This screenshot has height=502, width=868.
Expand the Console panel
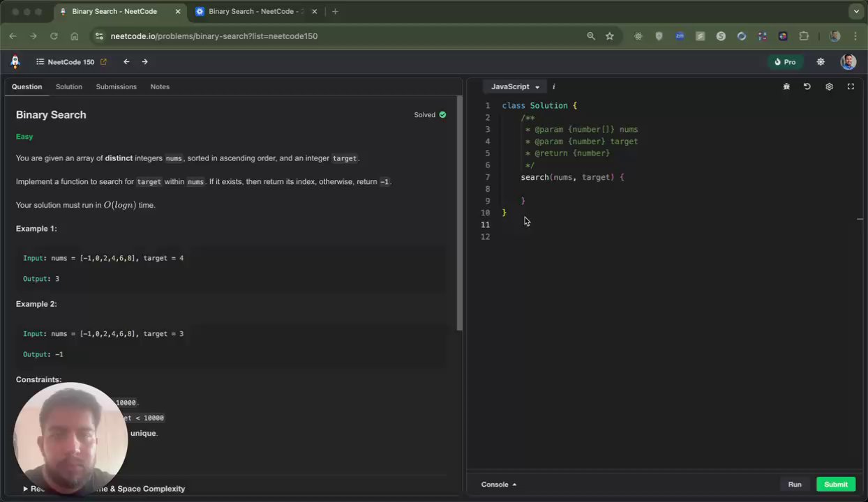coord(498,485)
